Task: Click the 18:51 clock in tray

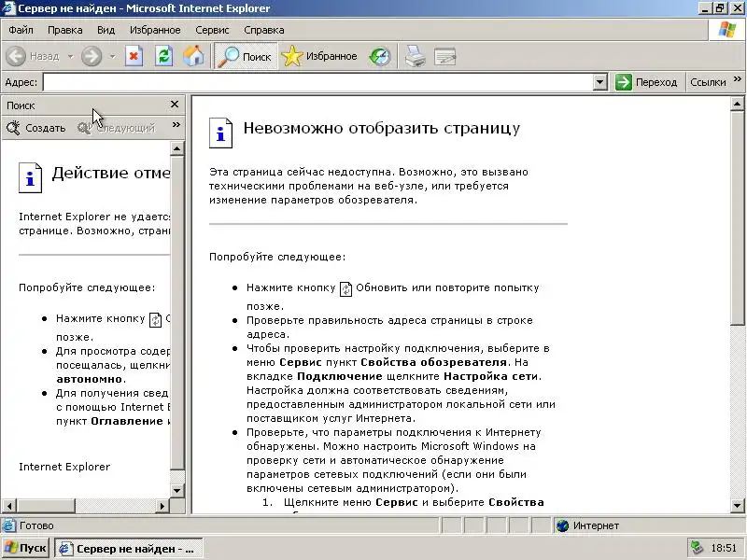Action: 724,549
